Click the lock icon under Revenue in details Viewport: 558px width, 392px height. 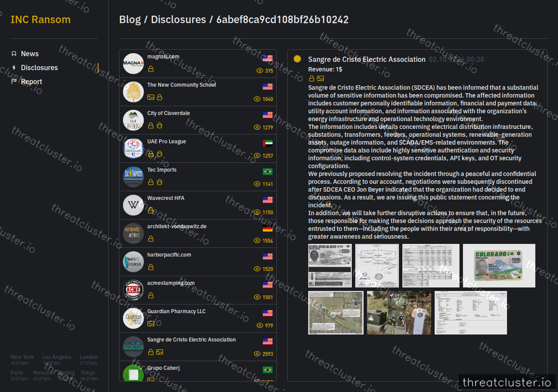point(312,78)
